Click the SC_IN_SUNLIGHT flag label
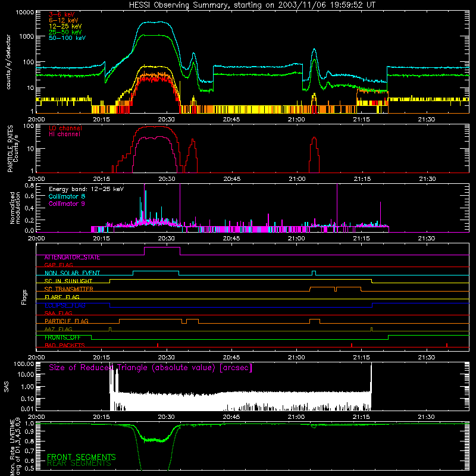 [x=68, y=281]
